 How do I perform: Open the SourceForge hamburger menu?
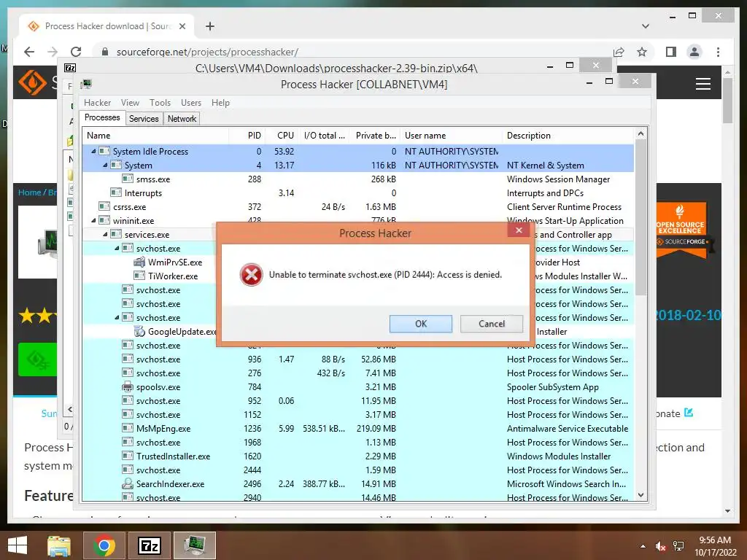click(703, 85)
